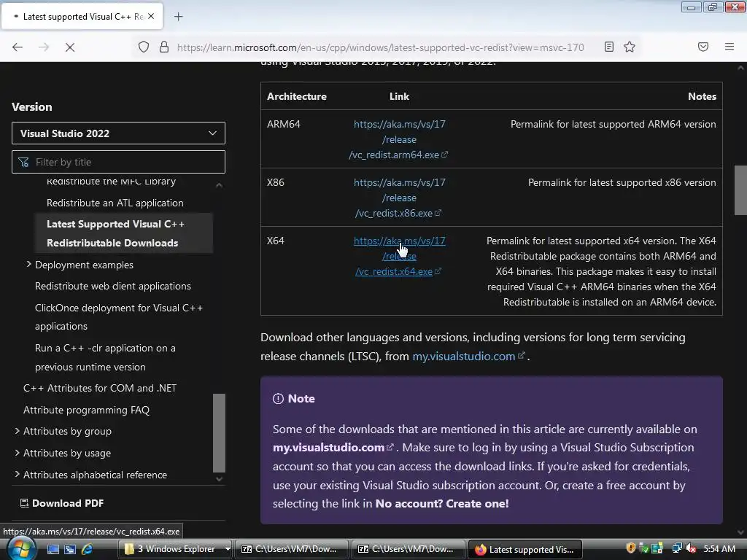
Task: Click the X64 vc_redist.x64.exe link
Action: tap(399, 256)
